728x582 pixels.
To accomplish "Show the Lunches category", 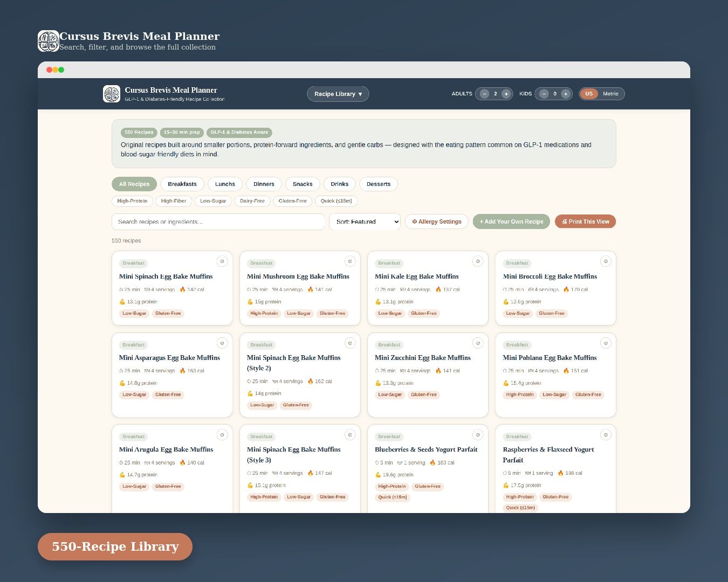I will (x=225, y=184).
